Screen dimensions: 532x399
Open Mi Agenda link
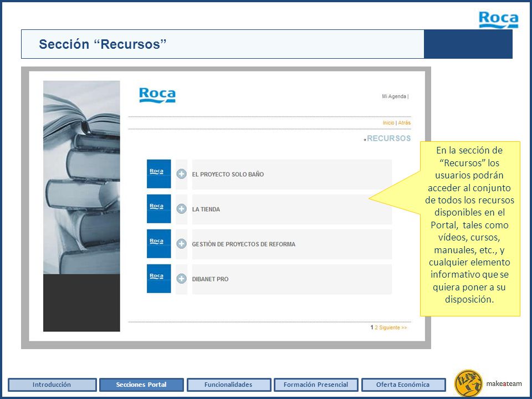(394, 96)
